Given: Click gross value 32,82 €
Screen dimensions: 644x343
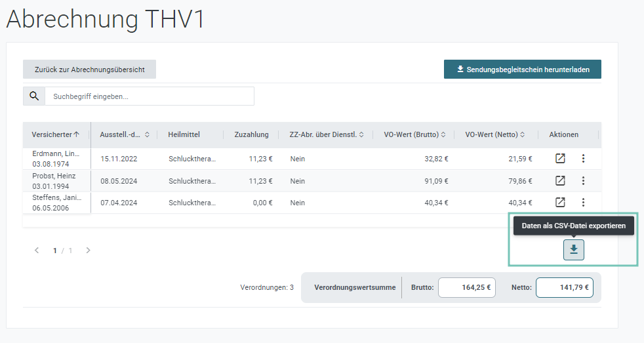Looking at the screenshot, I should [436, 159].
